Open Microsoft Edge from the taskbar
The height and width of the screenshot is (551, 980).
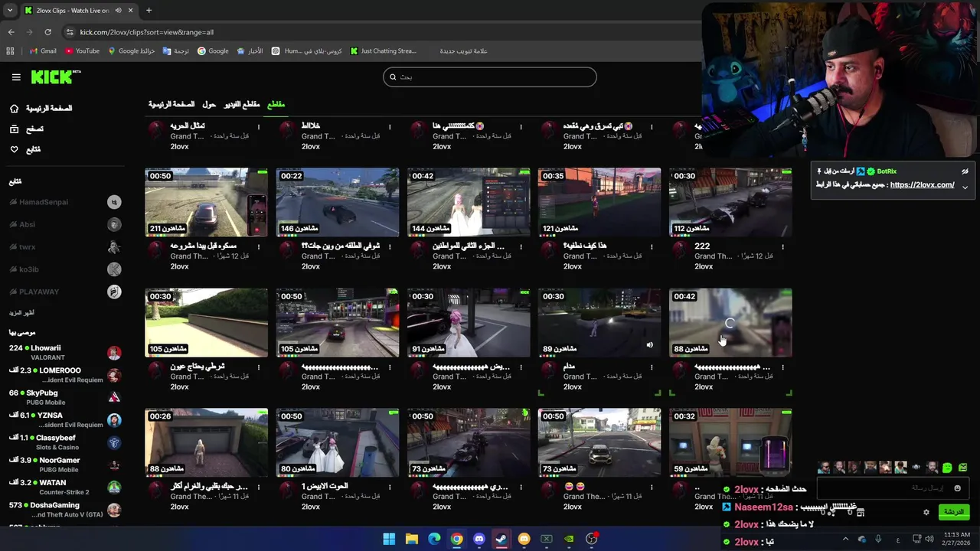click(434, 539)
